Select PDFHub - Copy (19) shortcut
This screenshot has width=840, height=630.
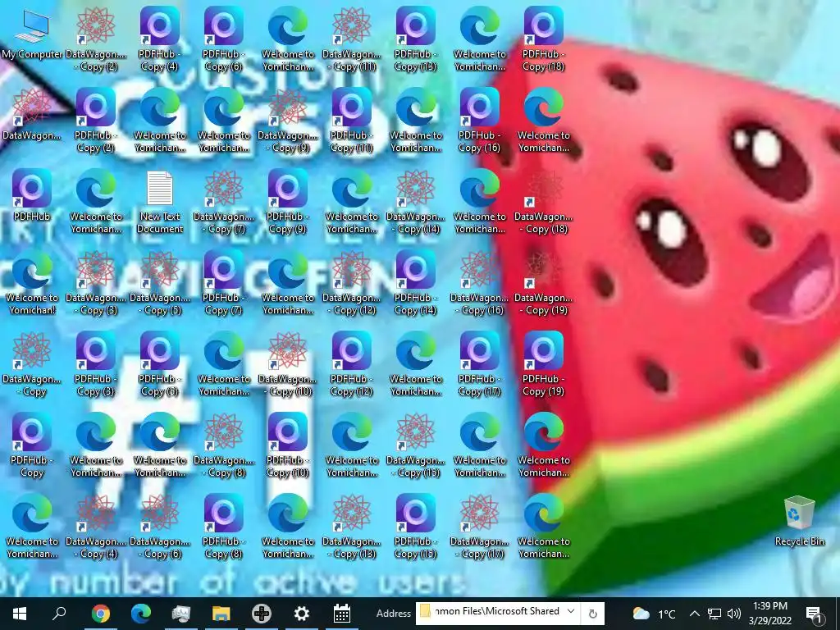[x=543, y=365]
